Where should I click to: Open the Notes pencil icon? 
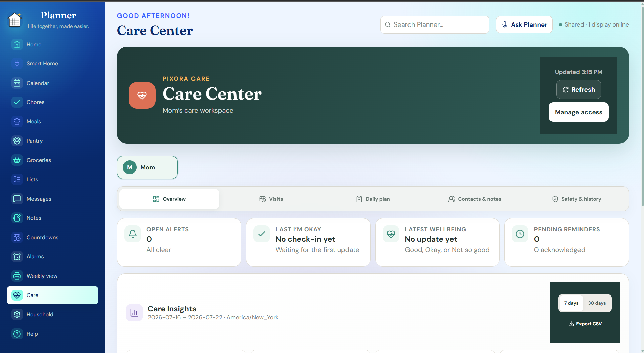point(17,218)
